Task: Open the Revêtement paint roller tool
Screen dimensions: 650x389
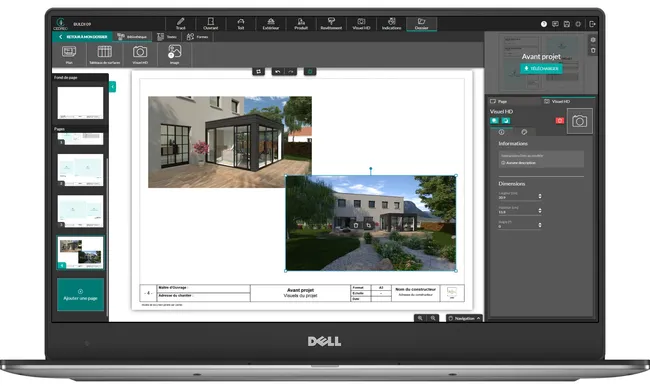Action: click(x=331, y=24)
